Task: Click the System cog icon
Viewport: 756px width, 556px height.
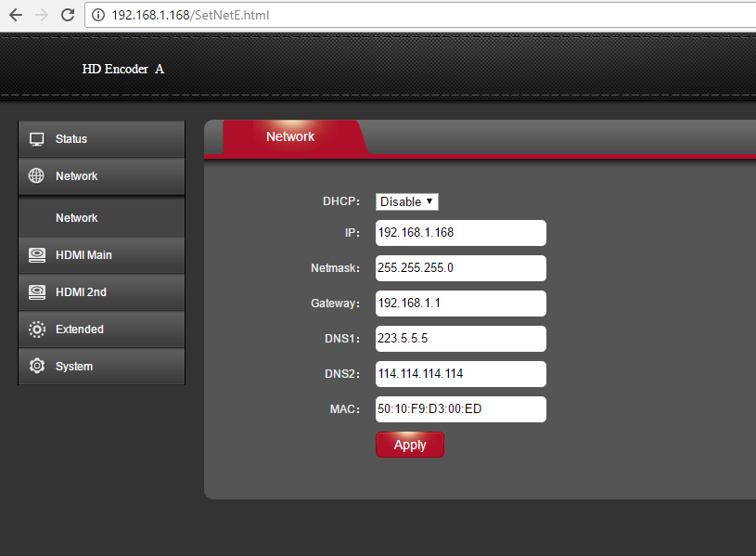Action: coord(37,367)
